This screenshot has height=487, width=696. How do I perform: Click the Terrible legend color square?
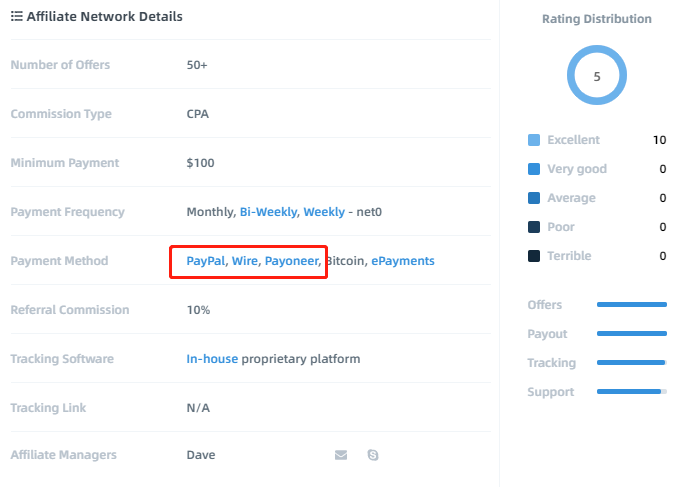coord(534,256)
